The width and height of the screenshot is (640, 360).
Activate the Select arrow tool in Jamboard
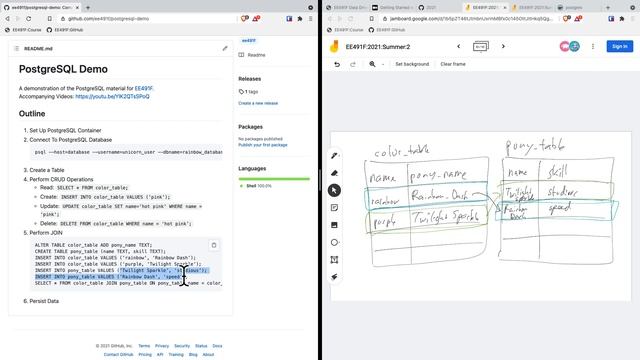click(x=334, y=190)
